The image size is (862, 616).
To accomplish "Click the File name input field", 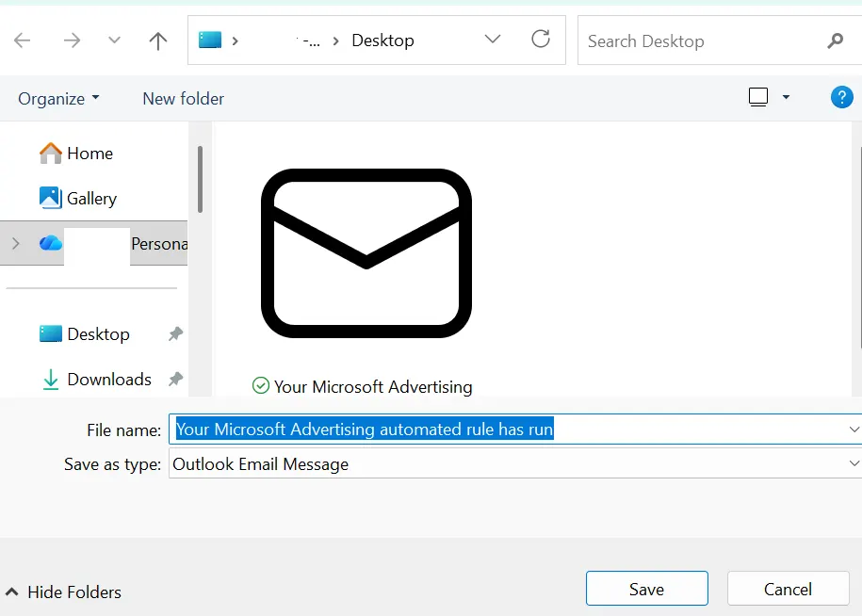I will [509, 430].
